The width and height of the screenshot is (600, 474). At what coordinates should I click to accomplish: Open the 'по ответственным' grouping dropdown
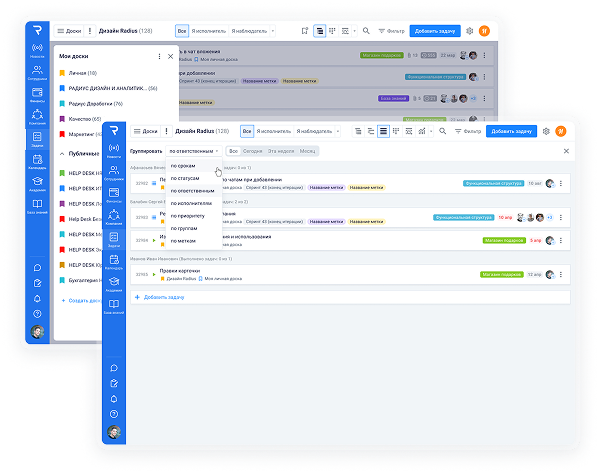[x=192, y=150]
